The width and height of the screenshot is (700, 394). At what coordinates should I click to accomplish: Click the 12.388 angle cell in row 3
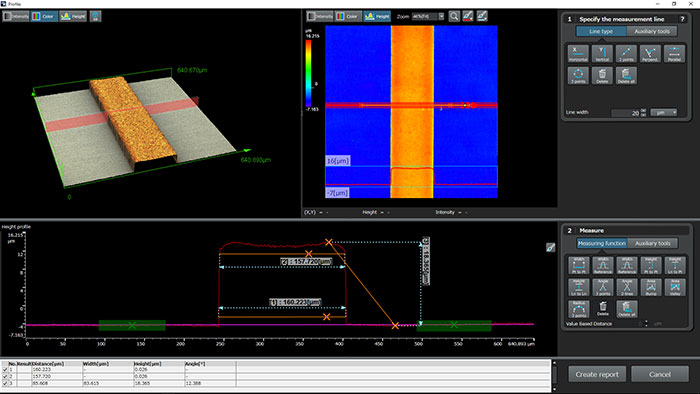point(210,383)
